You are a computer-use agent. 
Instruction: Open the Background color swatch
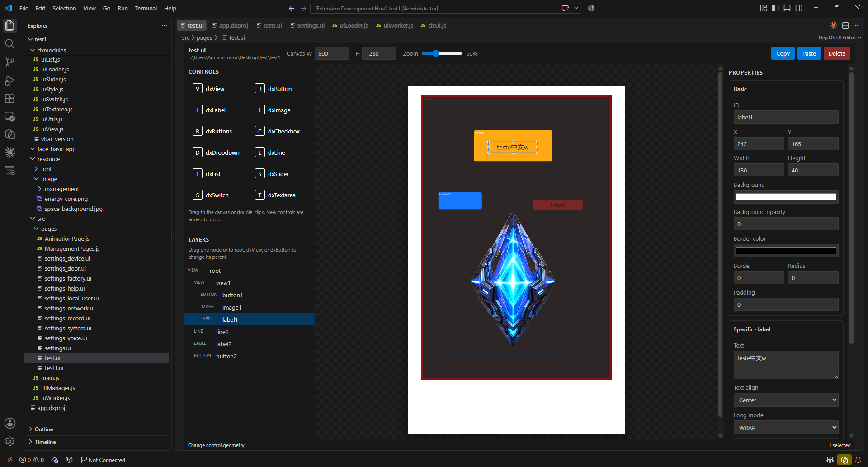pyautogui.click(x=786, y=197)
